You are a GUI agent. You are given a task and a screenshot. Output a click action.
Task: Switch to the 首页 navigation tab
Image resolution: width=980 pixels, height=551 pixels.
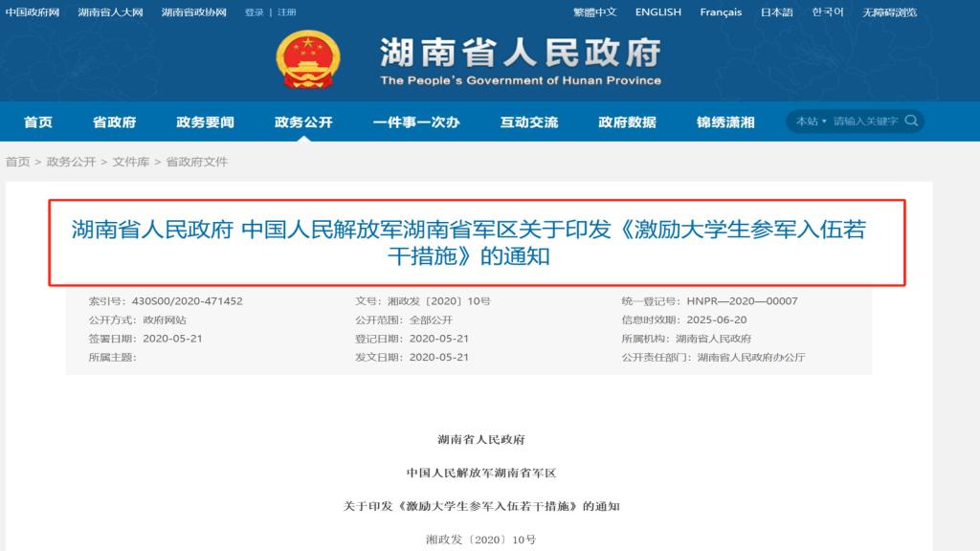pos(35,121)
